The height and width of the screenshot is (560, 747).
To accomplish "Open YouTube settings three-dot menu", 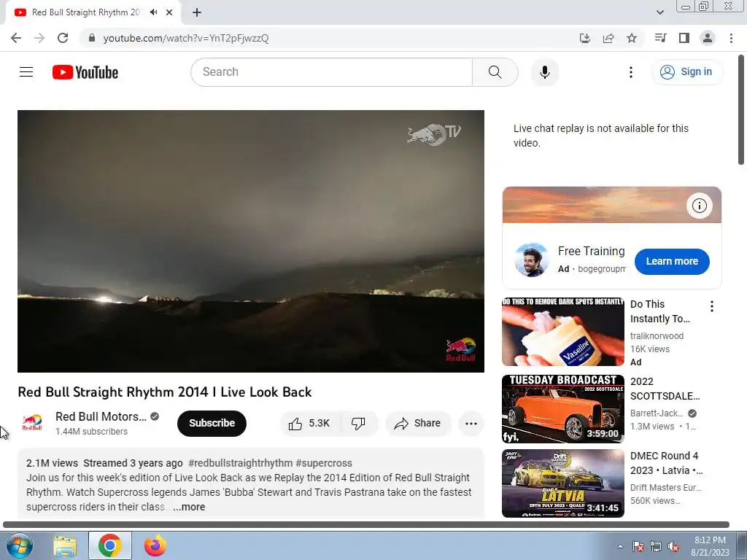I will pyautogui.click(x=631, y=72).
